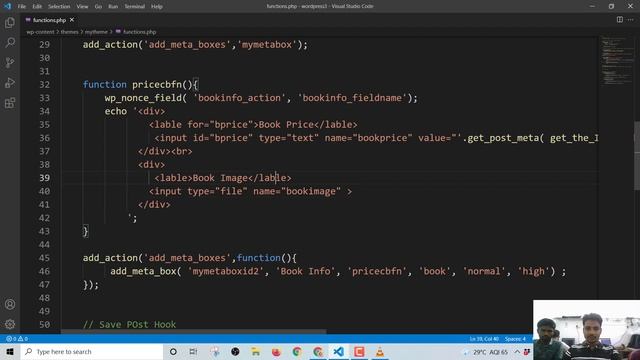Click the webcam video overlay

coord(586,330)
